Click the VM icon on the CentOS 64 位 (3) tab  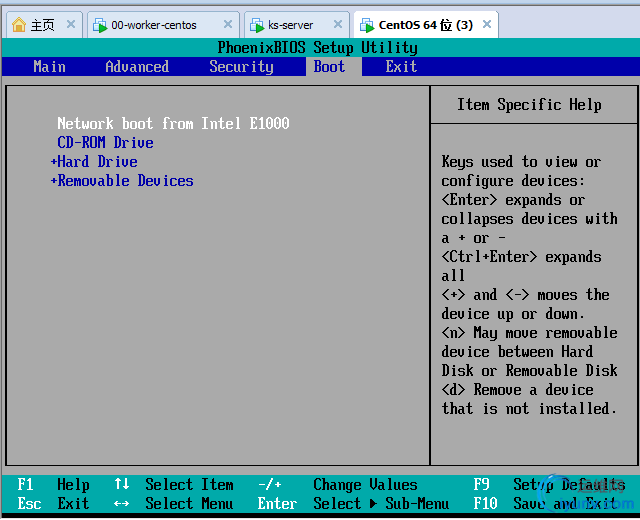[x=367, y=25]
